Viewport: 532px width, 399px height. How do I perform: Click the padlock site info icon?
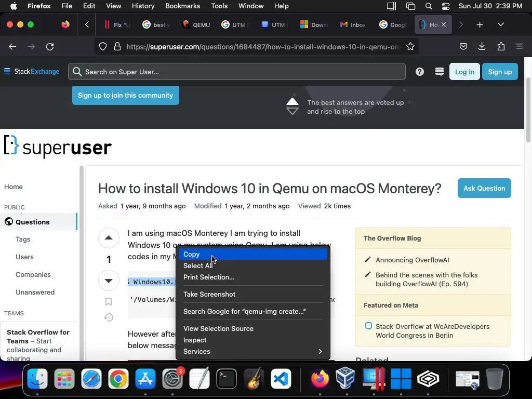click(117, 47)
